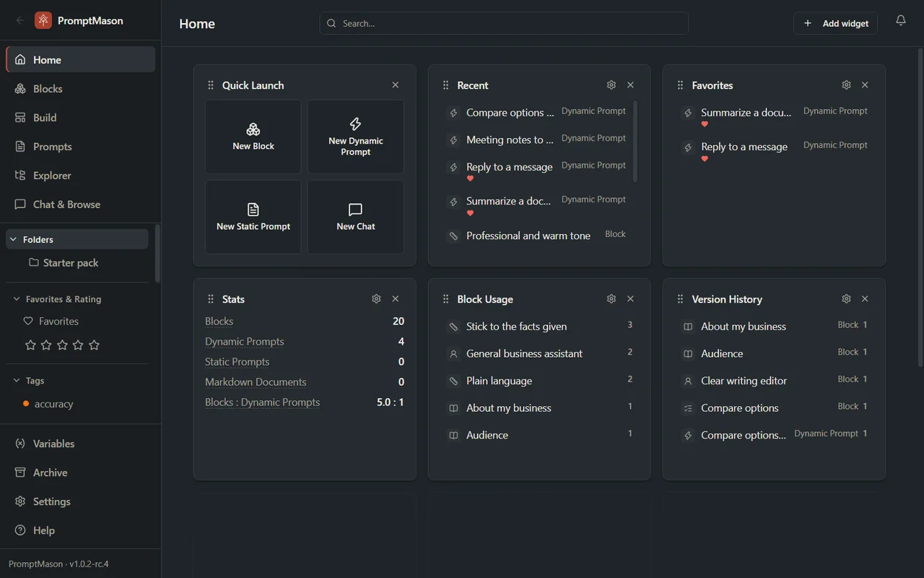Start a New Chat tile
This screenshot has height=578, width=924.
point(356,217)
